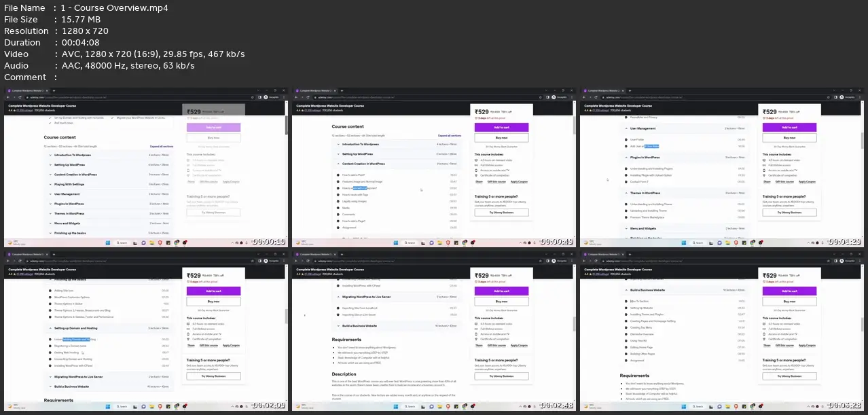Click 'Expand all sections' in the 00:00:10 frame
Viewport: 868px width, 415px height.
162,146
